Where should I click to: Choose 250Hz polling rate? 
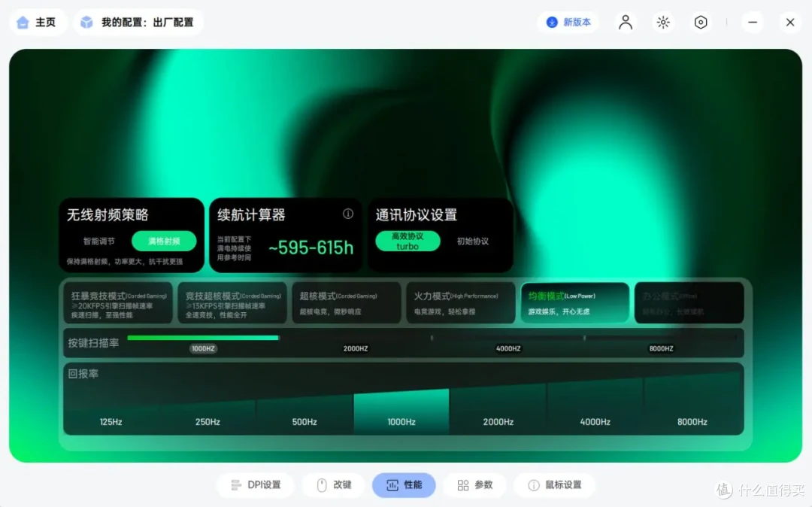pos(208,421)
